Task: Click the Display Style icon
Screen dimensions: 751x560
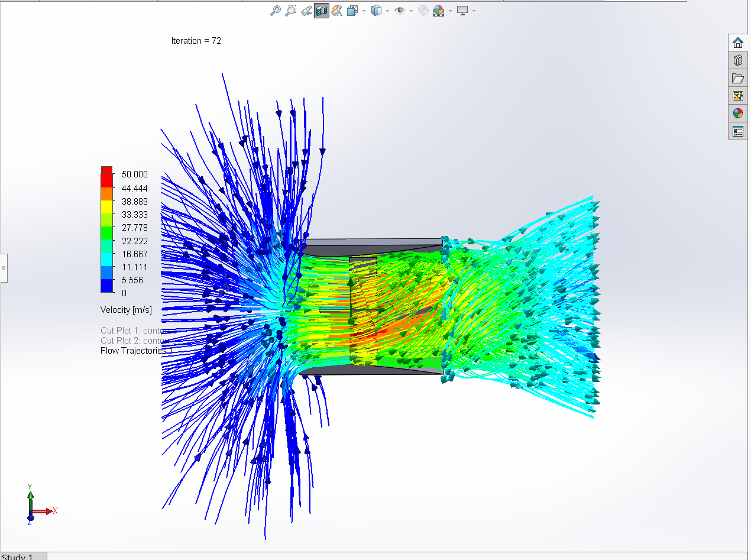Action: (x=376, y=11)
